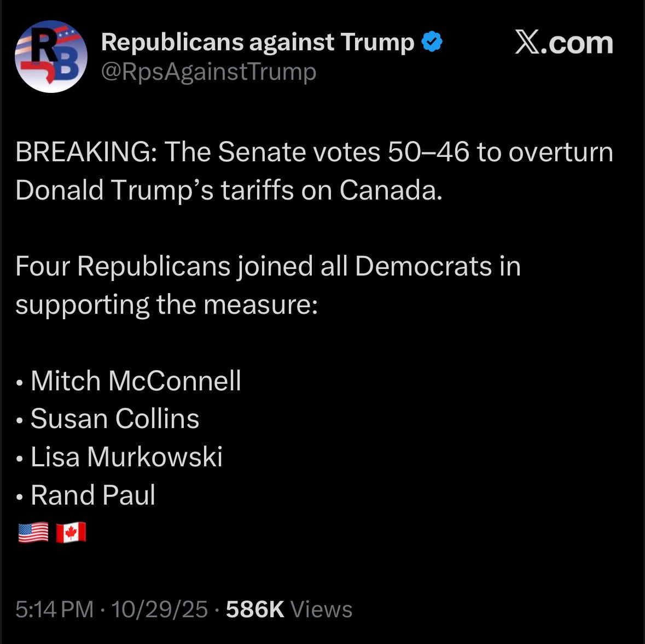This screenshot has height=644, width=645.
Task: Click the 10/29/25 post date
Action: (159, 609)
